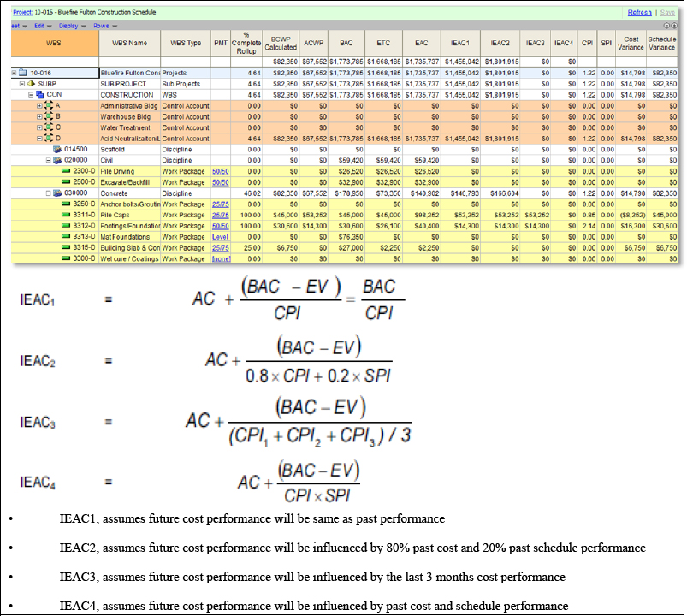Click the collapse all (minus) circle icon
This screenshot has width=687, height=616.
tap(667, 26)
